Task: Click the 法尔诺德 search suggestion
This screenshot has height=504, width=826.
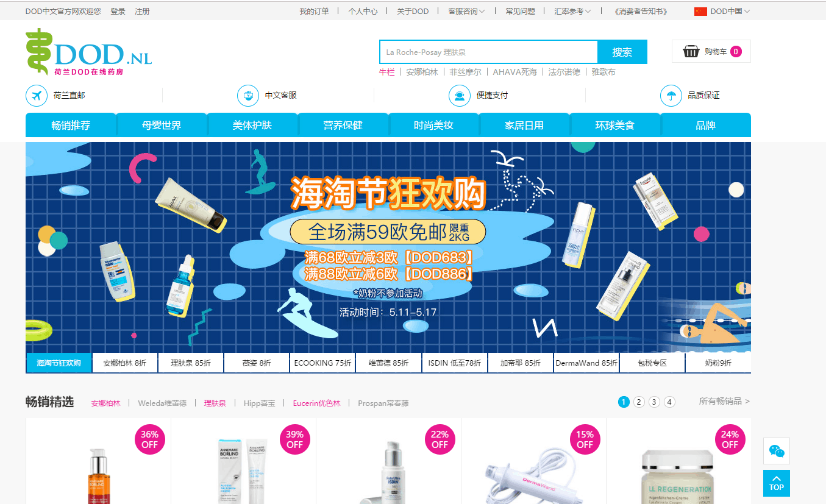Action: [x=564, y=72]
